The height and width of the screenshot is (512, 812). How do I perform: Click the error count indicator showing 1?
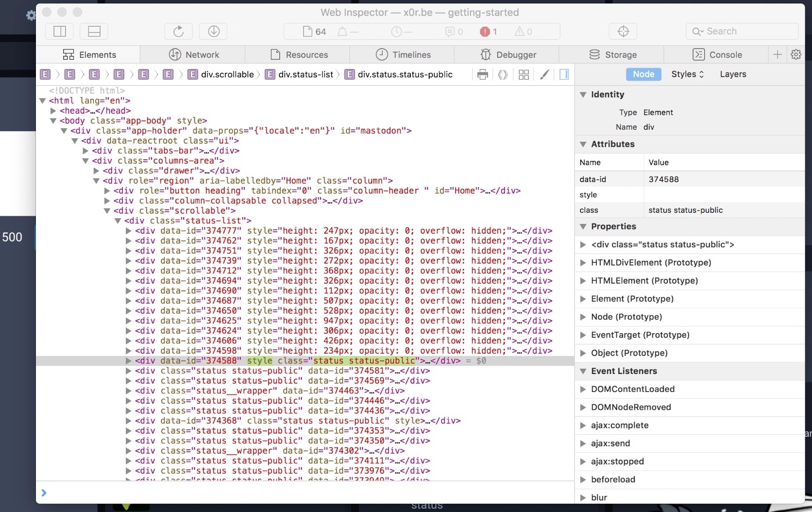pos(489,32)
